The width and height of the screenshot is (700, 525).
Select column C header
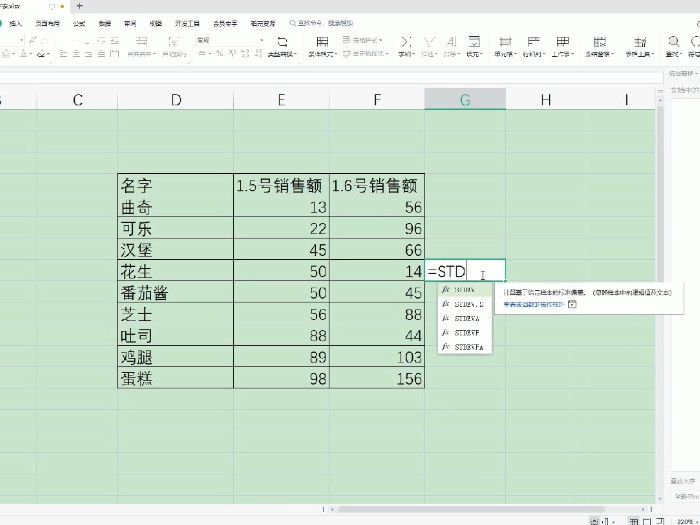pyautogui.click(x=77, y=99)
